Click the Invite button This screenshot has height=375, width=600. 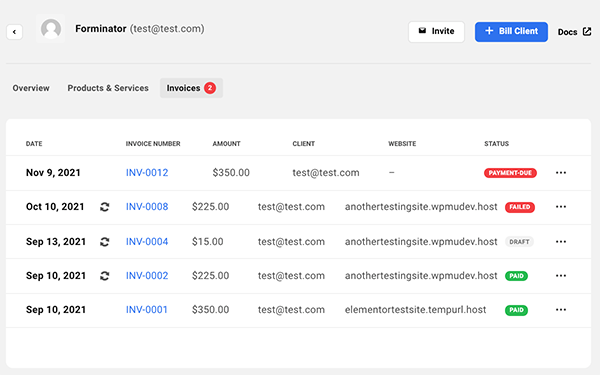click(x=436, y=32)
